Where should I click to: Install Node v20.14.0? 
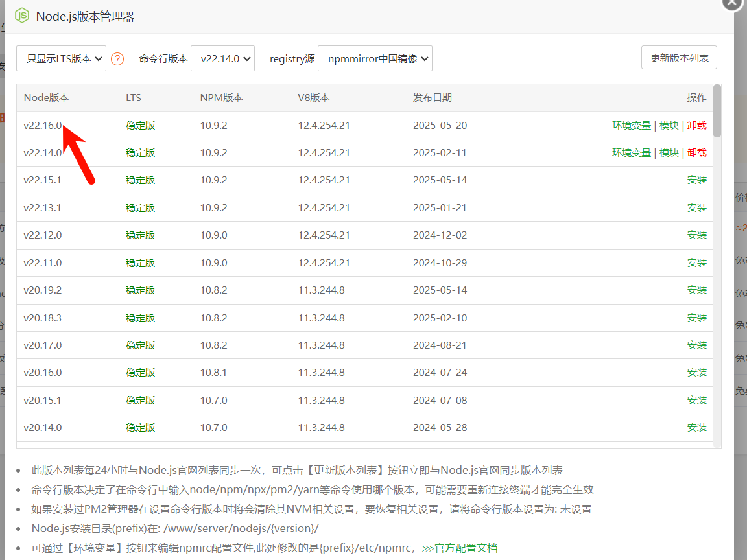tap(696, 427)
